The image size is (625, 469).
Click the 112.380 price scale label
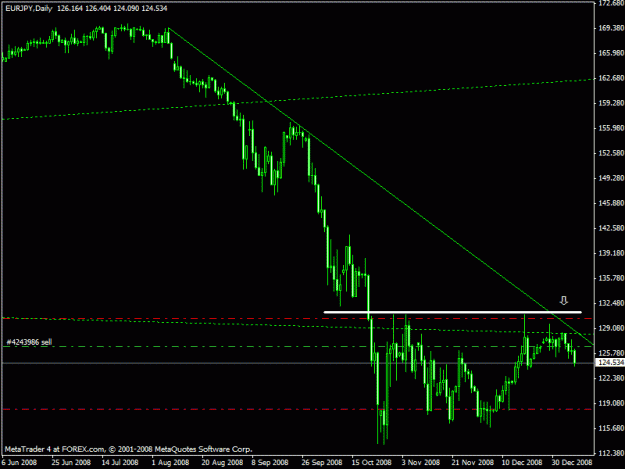611,453
